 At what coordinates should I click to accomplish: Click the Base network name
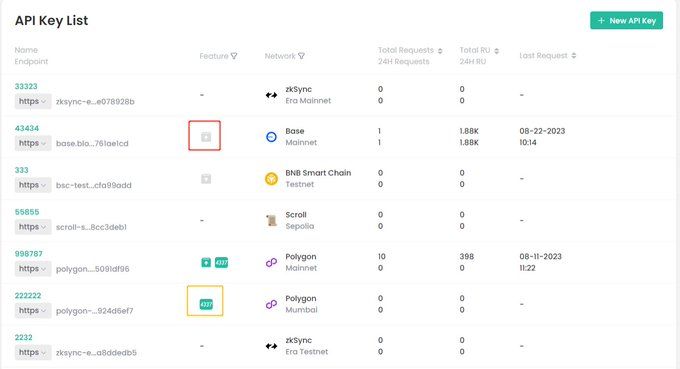294,131
